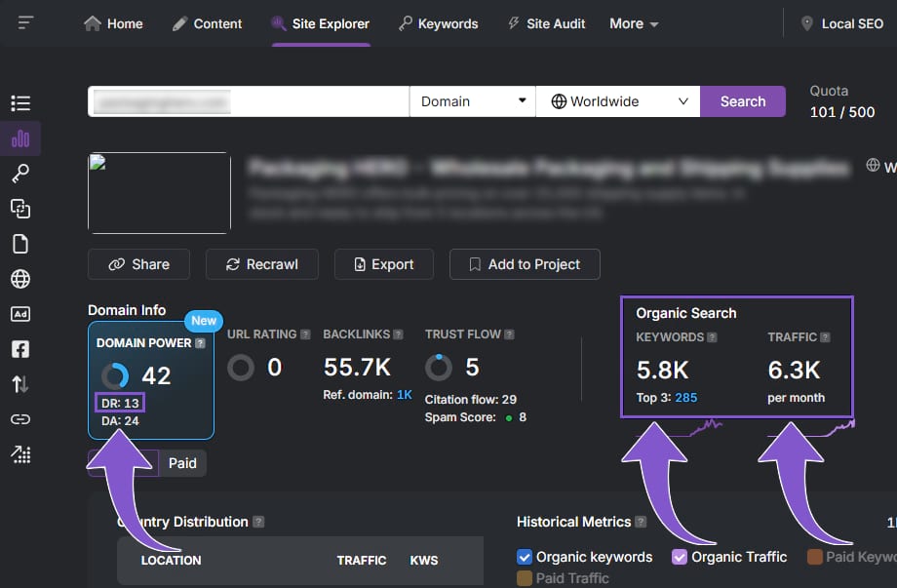Open the Site Audit tab
This screenshot has width=897, height=588.
[547, 24]
